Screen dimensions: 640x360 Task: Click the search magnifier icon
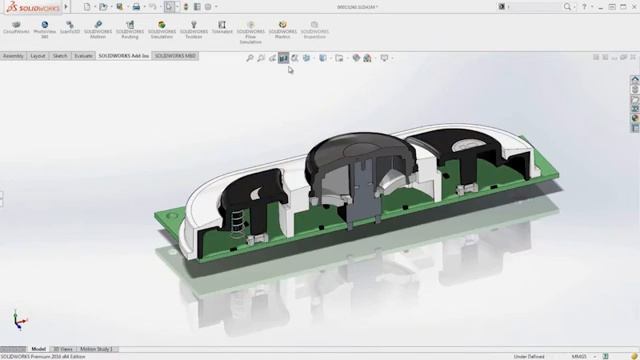[567, 7]
